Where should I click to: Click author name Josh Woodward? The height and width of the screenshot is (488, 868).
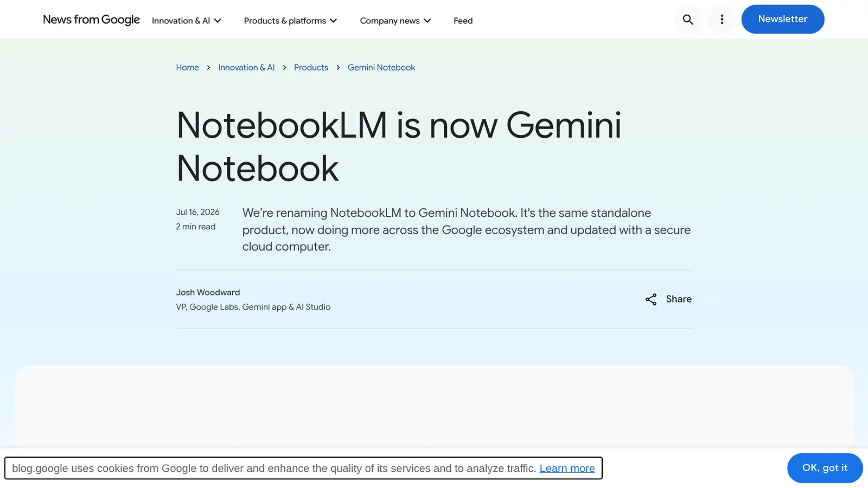(x=208, y=292)
